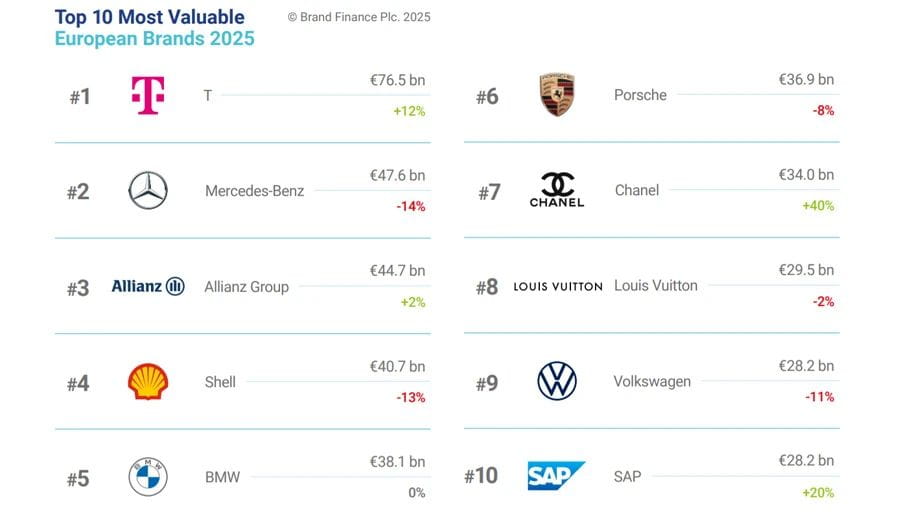Select the #10 rank number
The width and height of the screenshot is (900, 514).
coord(481,476)
